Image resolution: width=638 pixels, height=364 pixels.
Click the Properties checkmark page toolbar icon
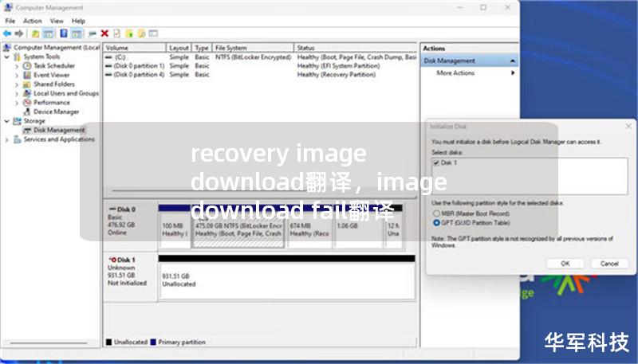pos(116,33)
